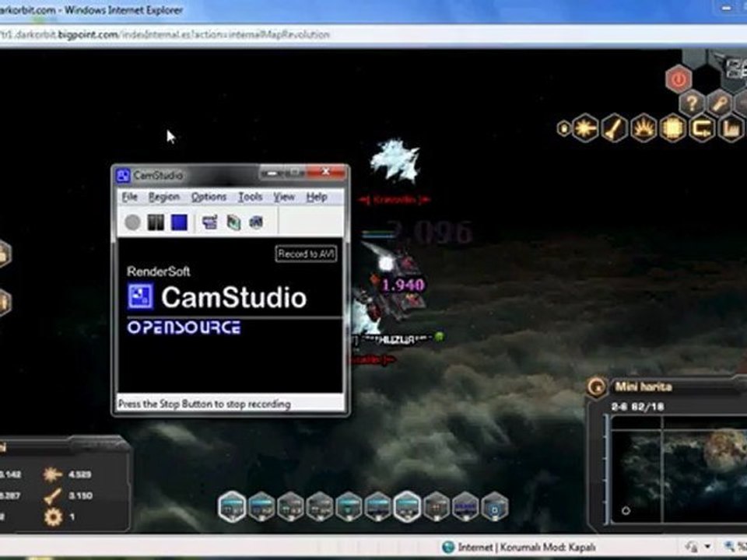Click the gear icon in ship stats panel
The width and height of the screenshot is (747, 560).
tap(52, 517)
